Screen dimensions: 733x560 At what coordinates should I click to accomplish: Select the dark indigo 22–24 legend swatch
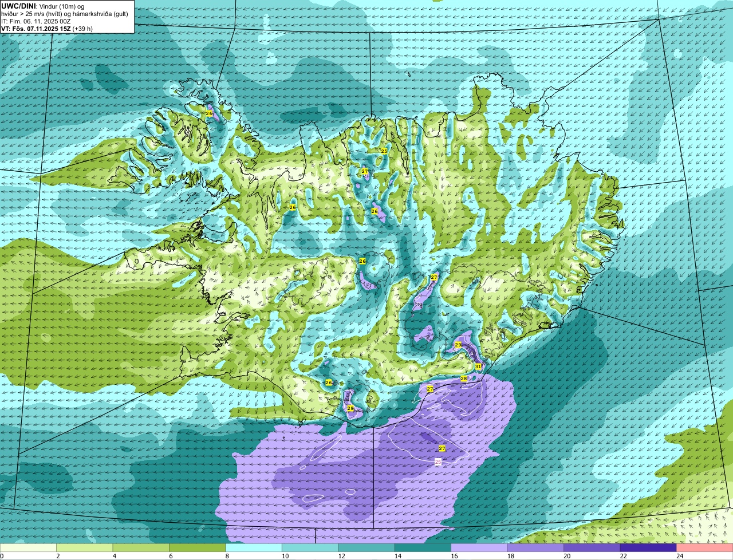(649, 547)
